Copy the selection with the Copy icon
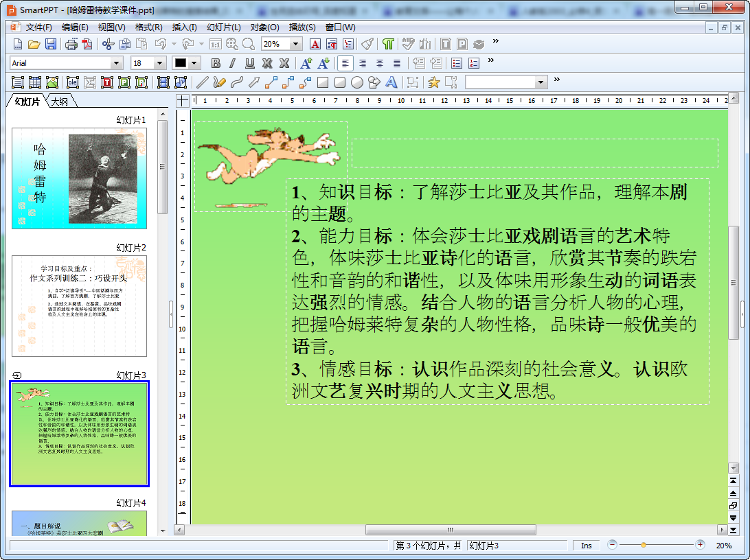The height and width of the screenshot is (560, 750). [x=125, y=45]
